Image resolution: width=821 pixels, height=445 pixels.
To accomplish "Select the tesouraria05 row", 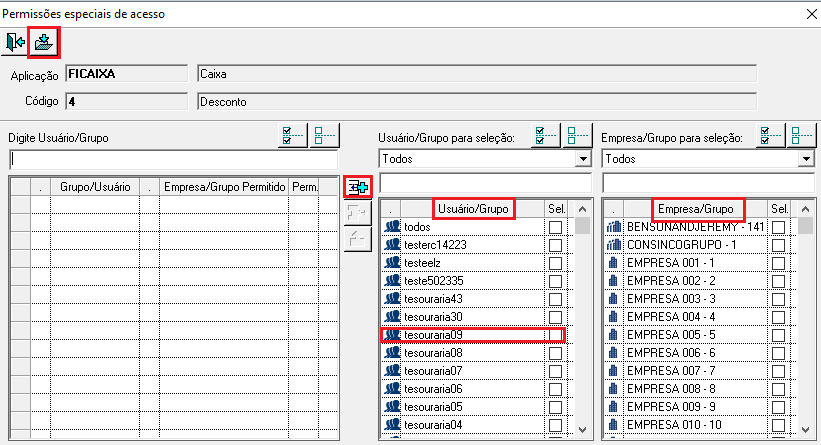I will 473,407.
